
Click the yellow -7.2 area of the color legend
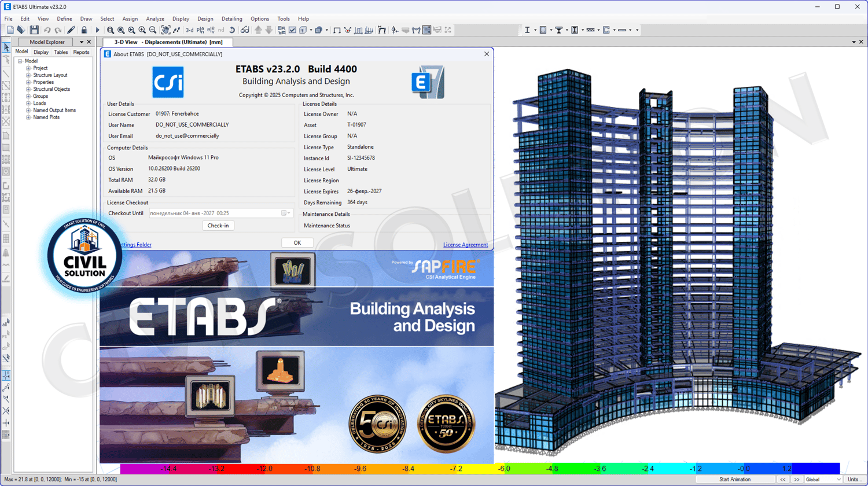pyautogui.click(x=457, y=469)
